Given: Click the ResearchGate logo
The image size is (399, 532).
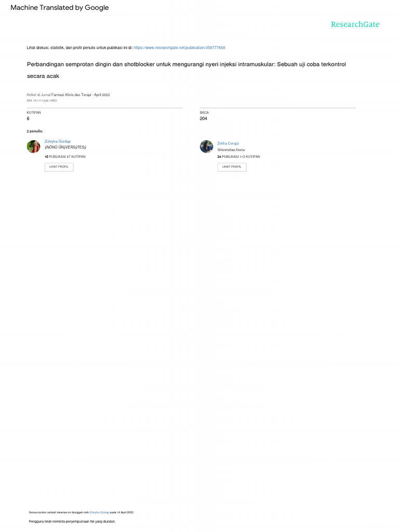Looking at the screenshot, I should (x=355, y=24).
